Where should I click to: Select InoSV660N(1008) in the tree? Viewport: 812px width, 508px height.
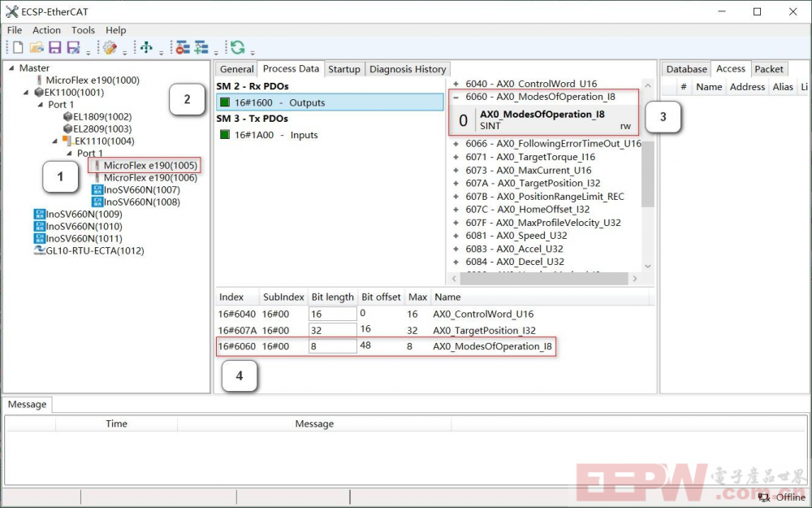[x=142, y=202]
